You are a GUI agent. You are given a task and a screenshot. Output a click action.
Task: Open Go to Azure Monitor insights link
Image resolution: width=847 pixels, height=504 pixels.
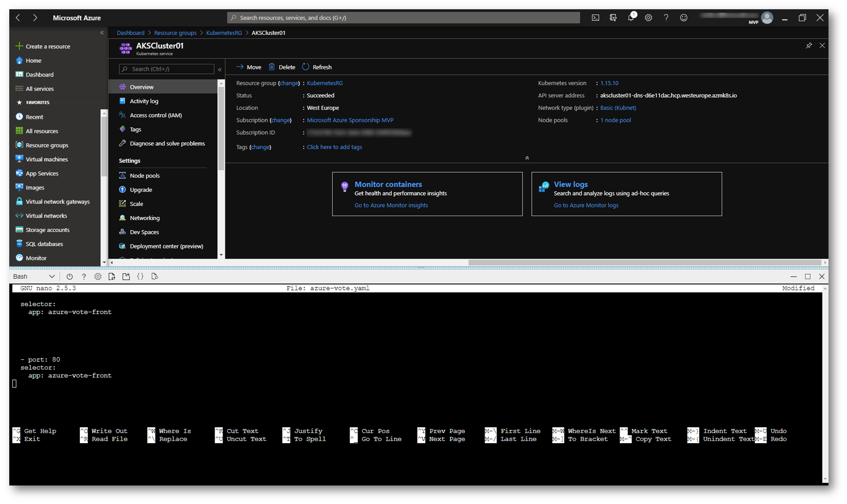pos(391,205)
